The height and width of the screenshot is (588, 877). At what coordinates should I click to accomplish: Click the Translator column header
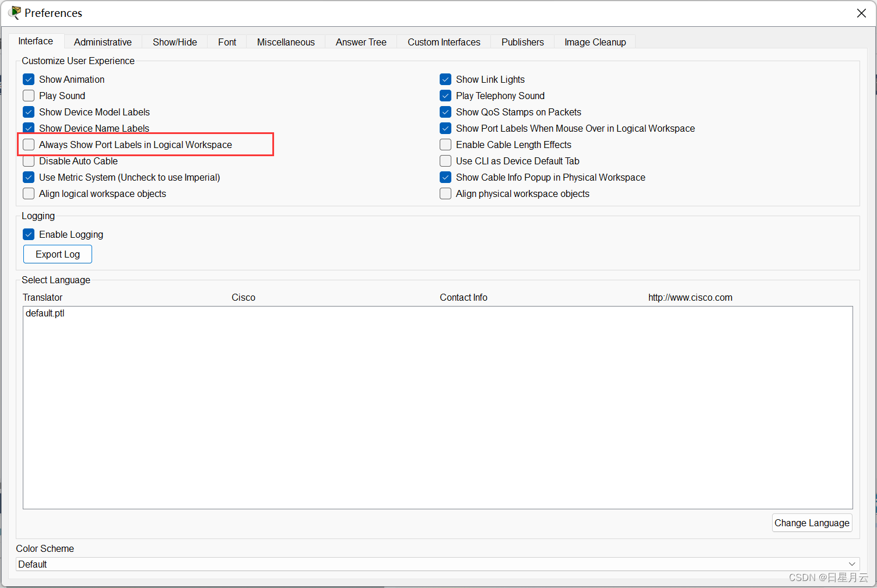coord(43,297)
